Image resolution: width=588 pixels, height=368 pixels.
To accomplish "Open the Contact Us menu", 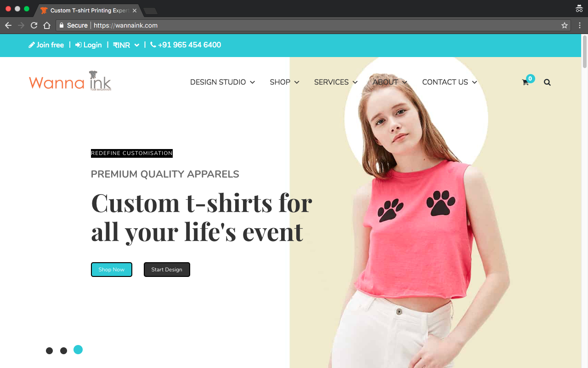I will tap(449, 82).
